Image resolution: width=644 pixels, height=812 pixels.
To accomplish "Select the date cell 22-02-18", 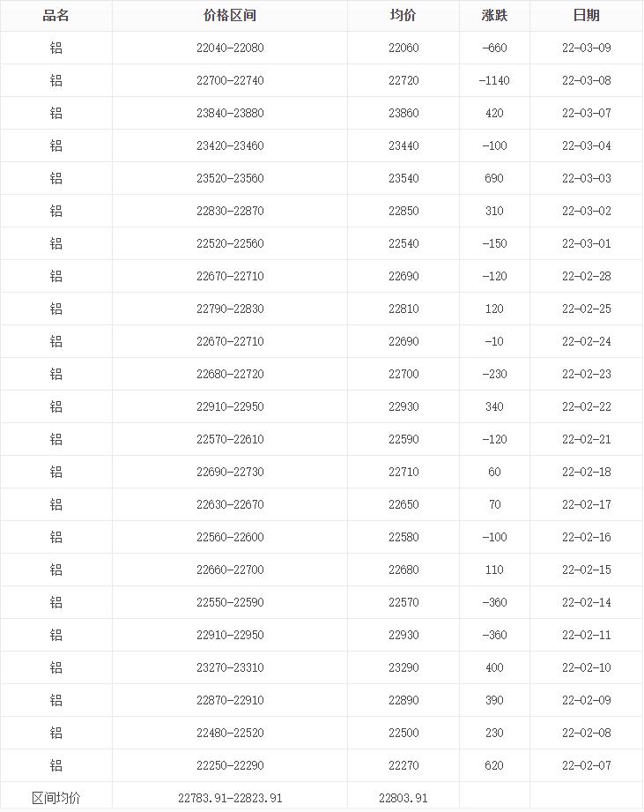I will coord(586,473).
